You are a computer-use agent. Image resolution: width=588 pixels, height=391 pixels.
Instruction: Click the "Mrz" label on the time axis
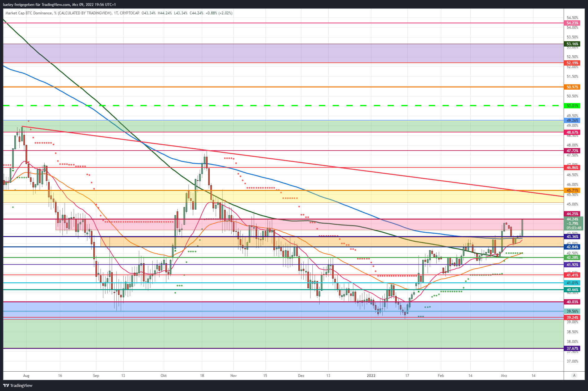504,376
